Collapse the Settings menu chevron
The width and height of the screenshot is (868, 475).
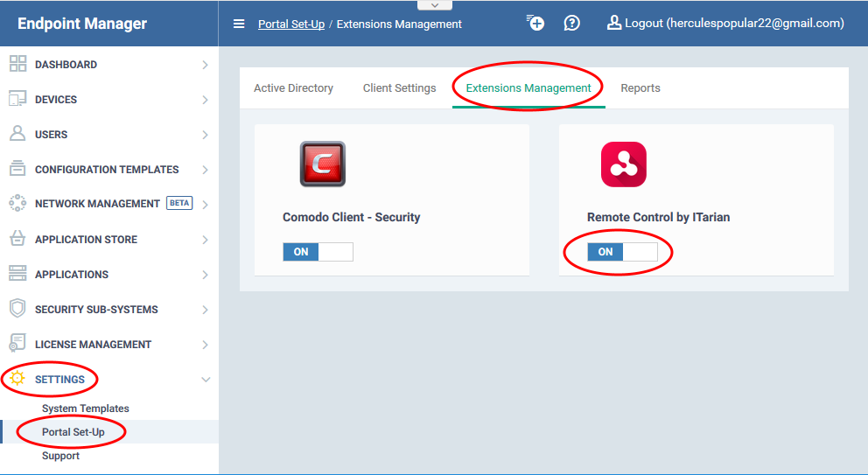pyautogui.click(x=206, y=380)
